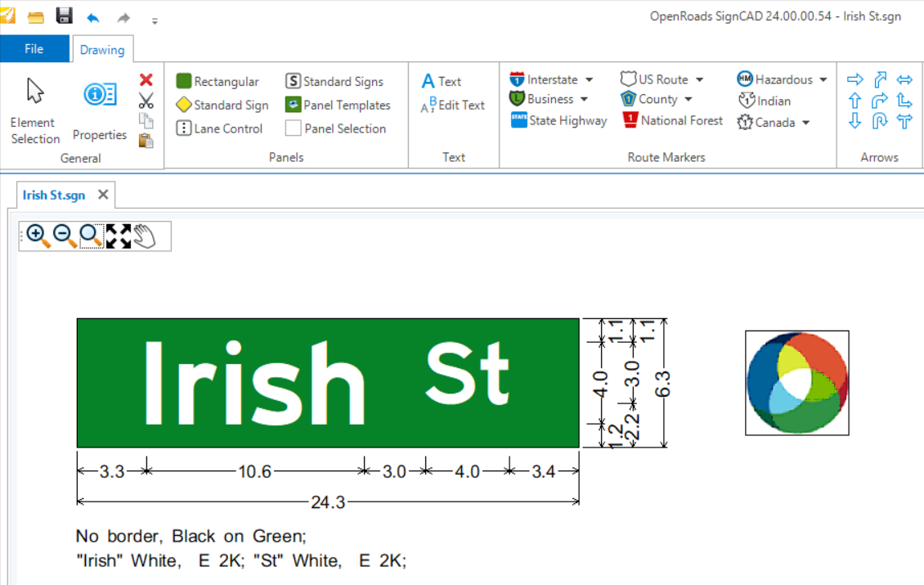
Task: Redo the last undone action
Action: (123, 18)
